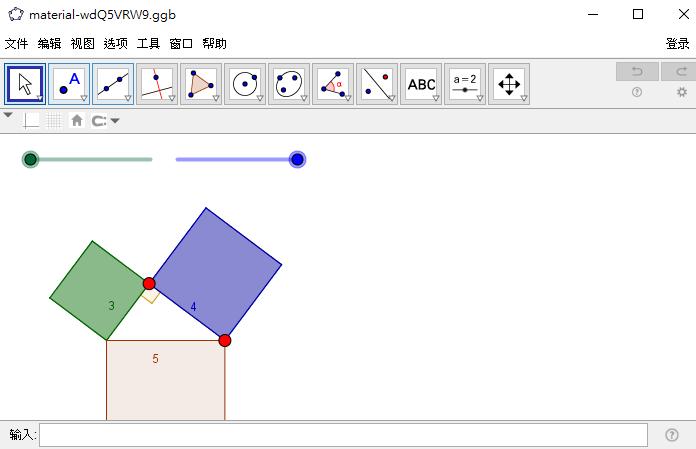The height and width of the screenshot is (449, 696).
Task: Click the 登录 sign-in link
Action: pos(677,43)
